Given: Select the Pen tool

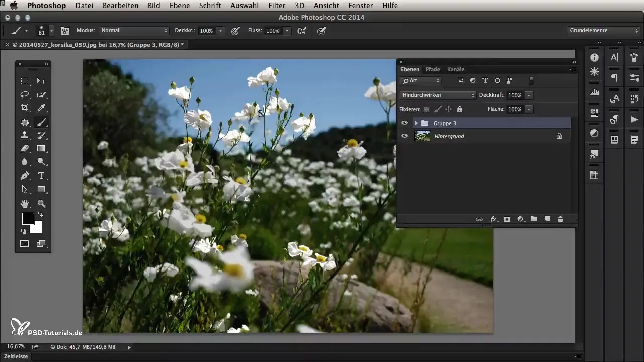Looking at the screenshot, I should 24,176.
